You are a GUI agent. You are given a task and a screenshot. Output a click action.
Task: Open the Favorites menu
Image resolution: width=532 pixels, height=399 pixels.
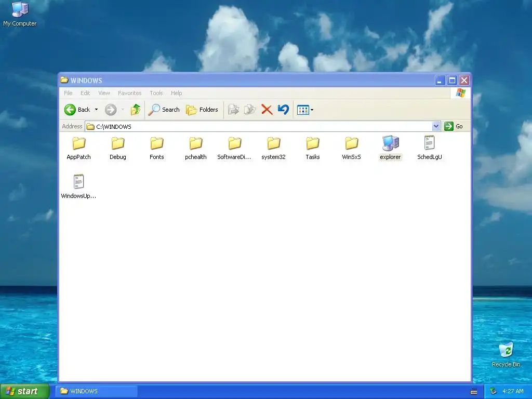129,93
